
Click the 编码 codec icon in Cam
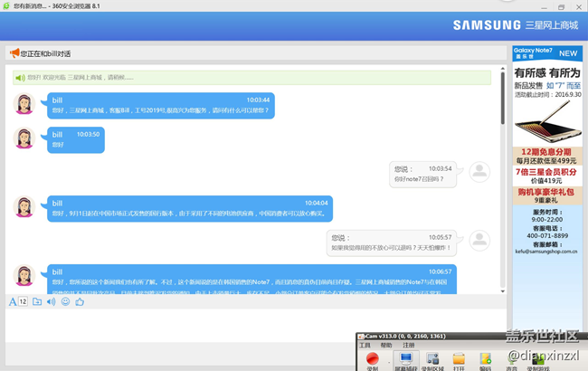[485, 361]
